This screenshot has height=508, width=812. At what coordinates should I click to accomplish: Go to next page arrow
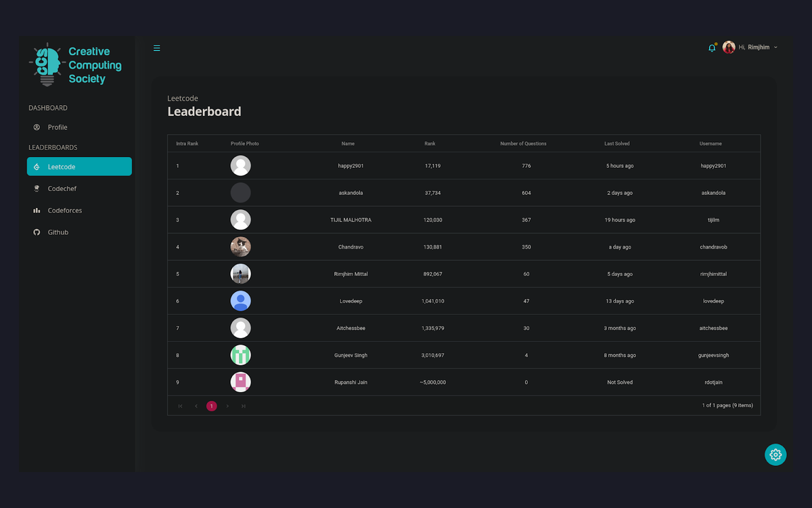tap(227, 406)
